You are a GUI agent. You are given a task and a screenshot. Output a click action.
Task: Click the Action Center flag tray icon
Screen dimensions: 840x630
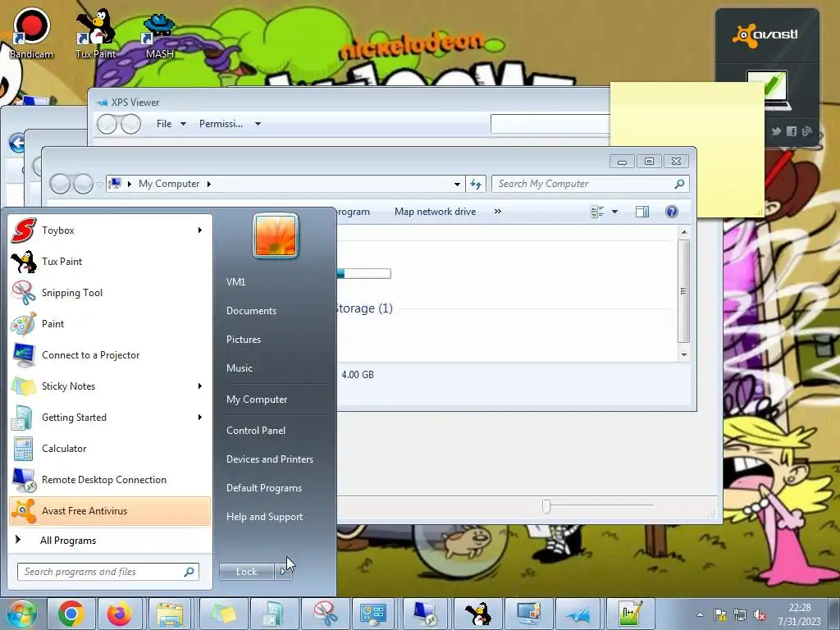click(x=720, y=614)
